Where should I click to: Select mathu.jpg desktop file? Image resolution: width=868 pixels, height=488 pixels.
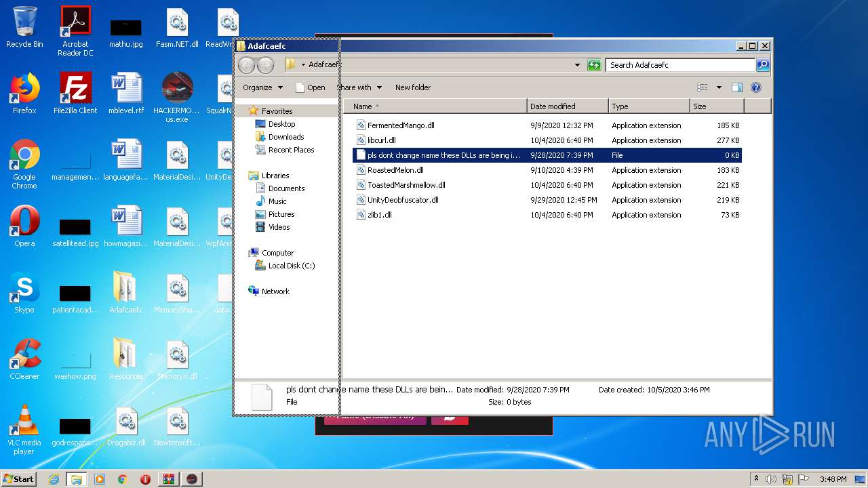point(126,31)
